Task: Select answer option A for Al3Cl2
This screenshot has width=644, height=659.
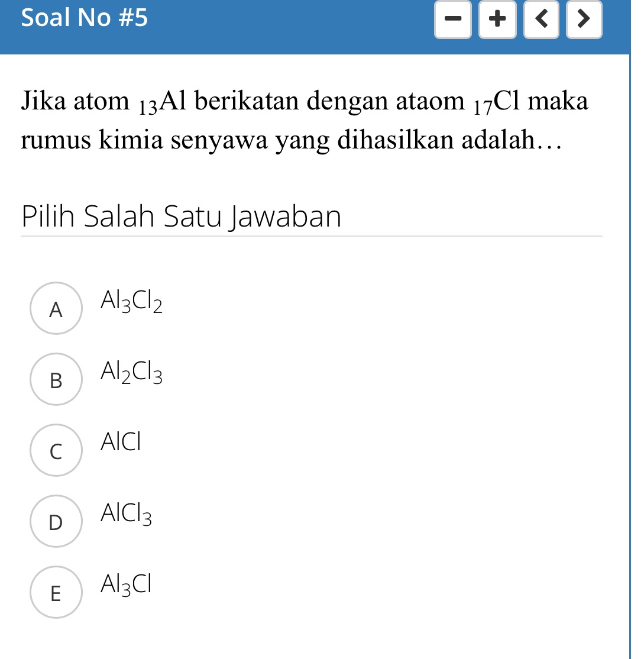Action: [56, 309]
